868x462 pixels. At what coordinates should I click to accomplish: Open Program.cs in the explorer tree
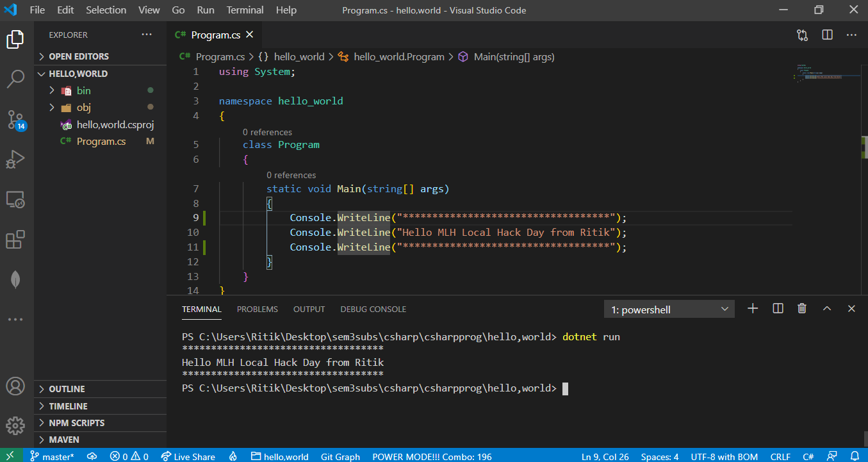(x=100, y=141)
